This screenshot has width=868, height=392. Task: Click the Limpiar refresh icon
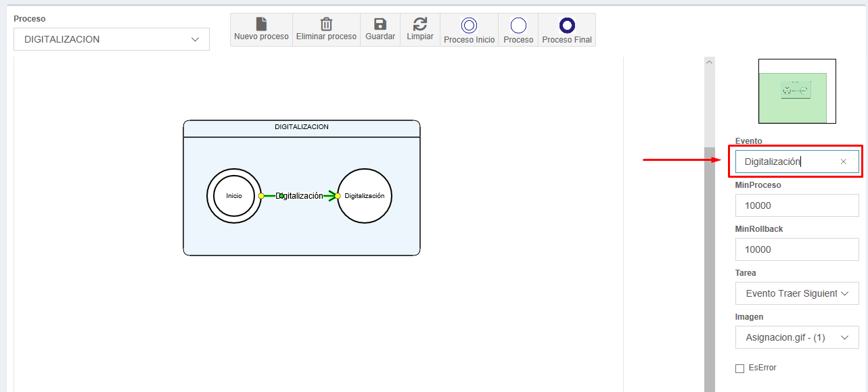point(420,24)
